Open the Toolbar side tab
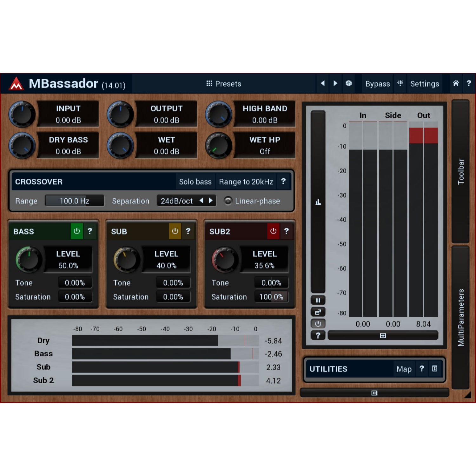This screenshot has height=476, width=476. pos(460,171)
